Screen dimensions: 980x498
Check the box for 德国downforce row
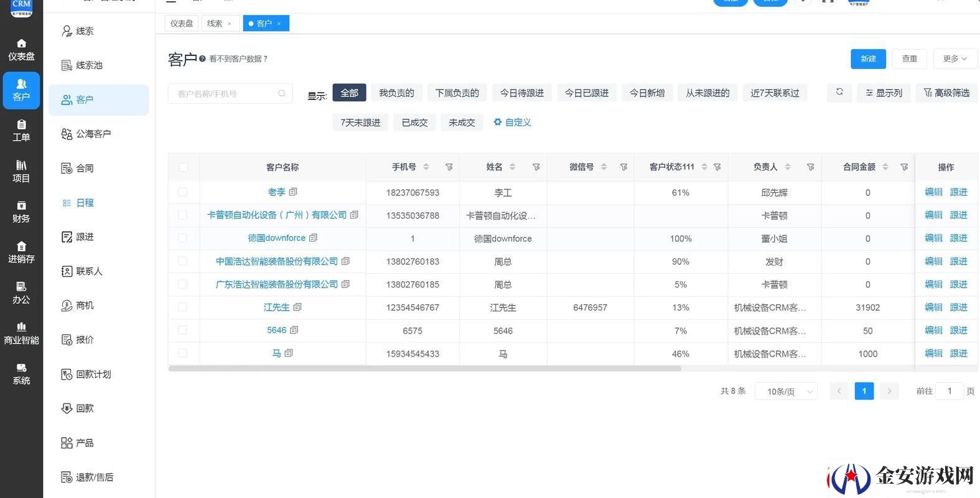pos(182,238)
